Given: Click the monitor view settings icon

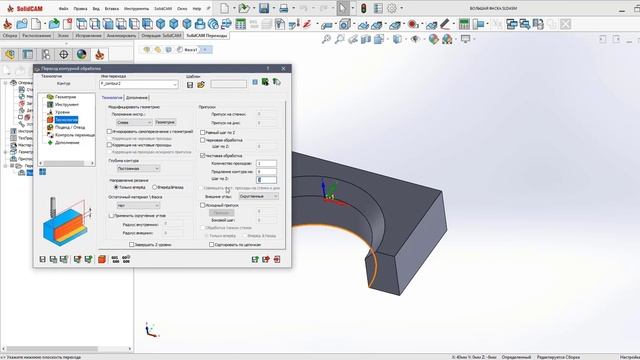Looking at the screenshot, I should [465, 39].
